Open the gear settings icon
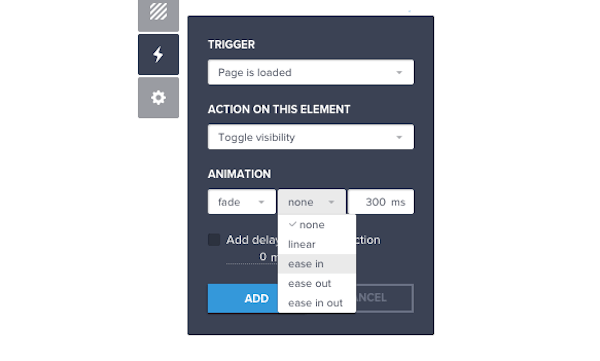600x361 pixels. click(158, 98)
